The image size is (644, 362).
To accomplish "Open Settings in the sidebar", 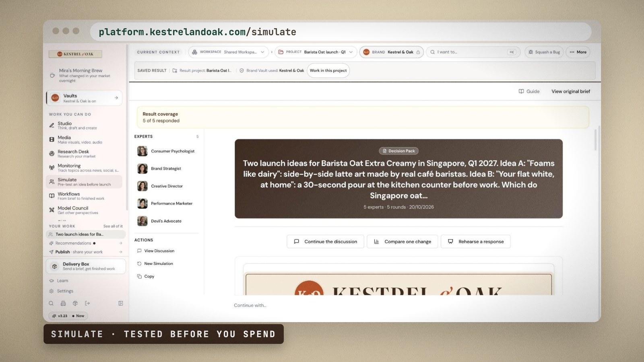I will pyautogui.click(x=61, y=291).
